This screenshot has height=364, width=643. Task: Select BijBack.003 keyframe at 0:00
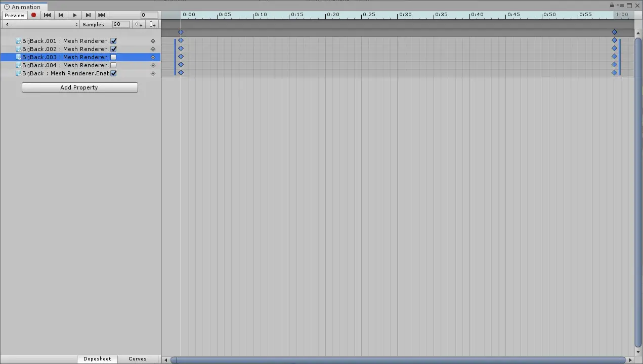[x=181, y=57]
